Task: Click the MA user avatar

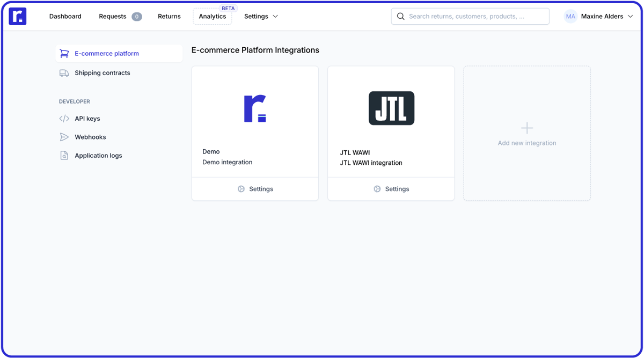Action: coord(570,16)
